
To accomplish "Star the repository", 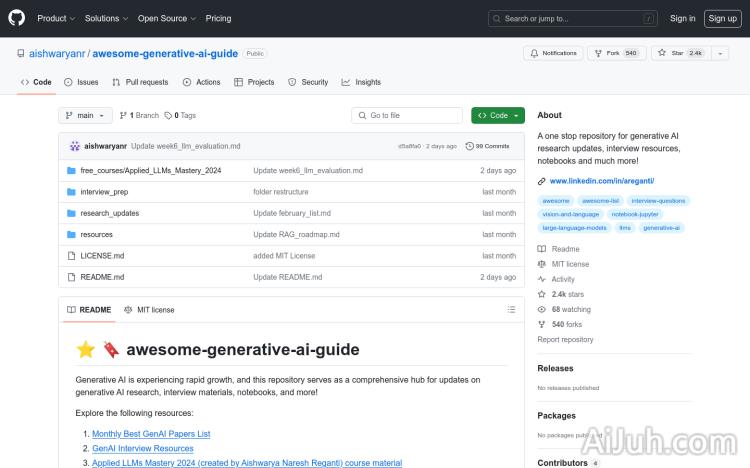I will click(681, 53).
